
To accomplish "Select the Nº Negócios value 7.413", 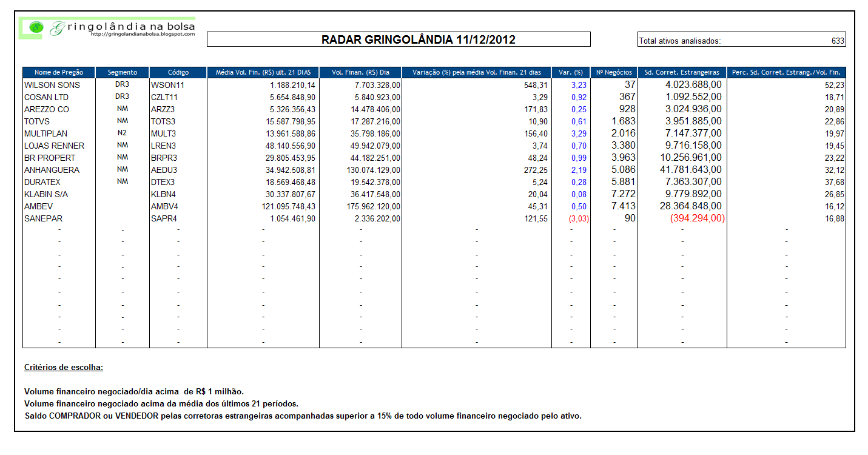I will pyautogui.click(x=624, y=206).
